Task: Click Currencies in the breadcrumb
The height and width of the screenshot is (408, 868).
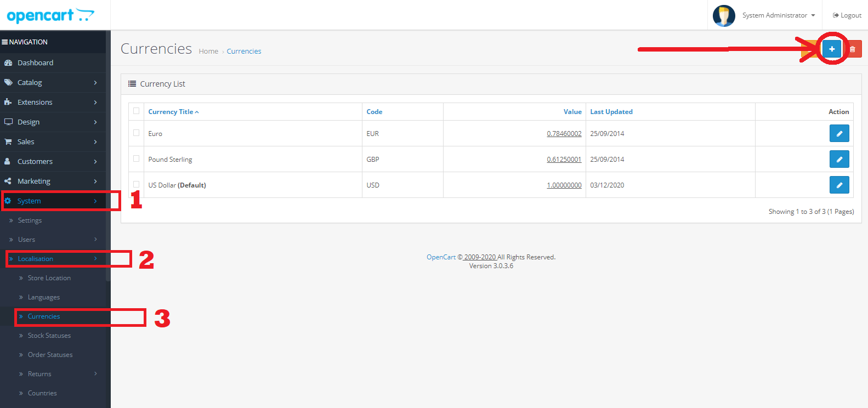Action: pos(244,51)
